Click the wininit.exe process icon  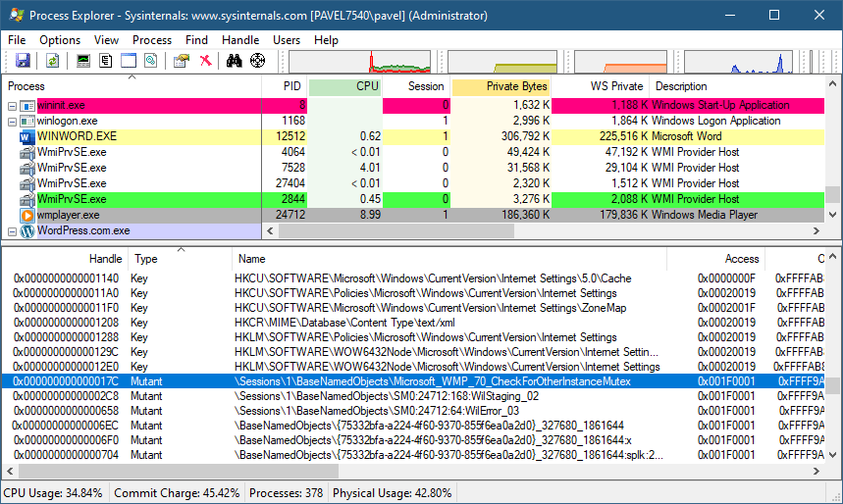tap(26, 106)
